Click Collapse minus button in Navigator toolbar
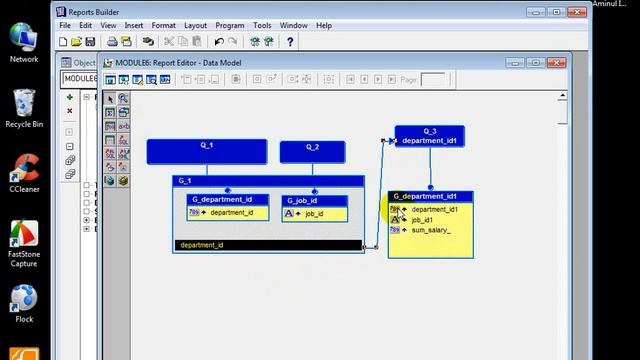This screenshot has width=640, height=360. tap(69, 146)
